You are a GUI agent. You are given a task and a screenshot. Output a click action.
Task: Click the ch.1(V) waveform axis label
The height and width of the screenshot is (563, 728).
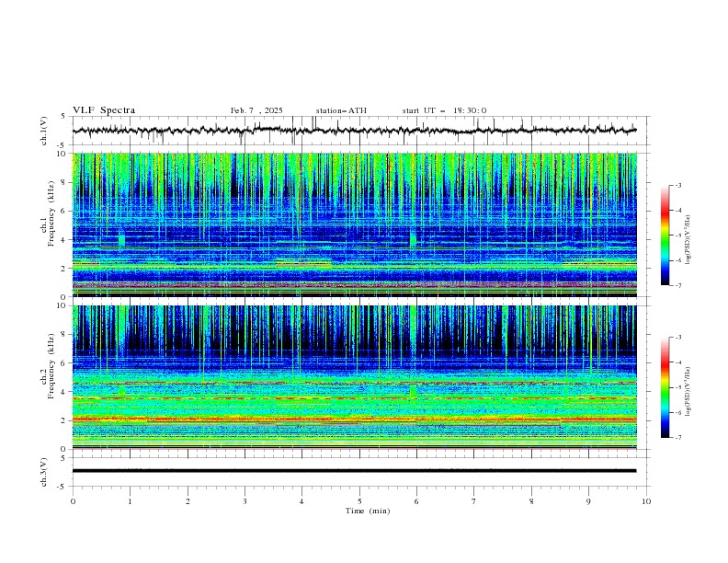(x=44, y=131)
